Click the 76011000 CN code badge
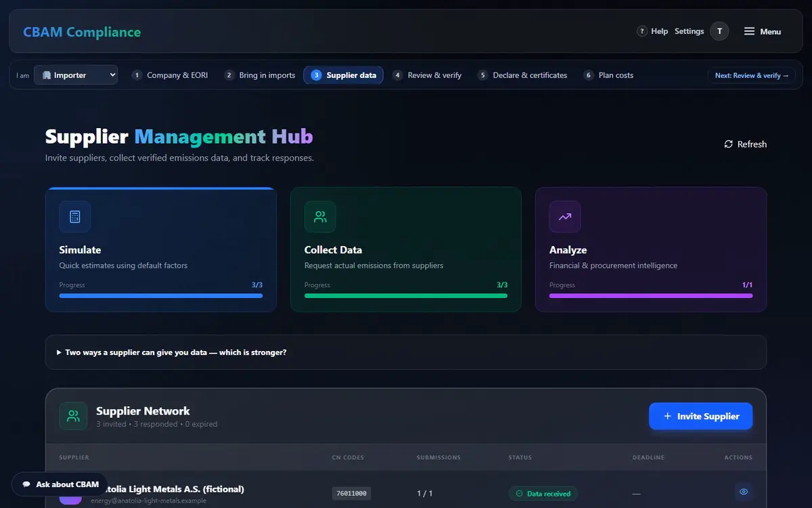 (x=351, y=493)
